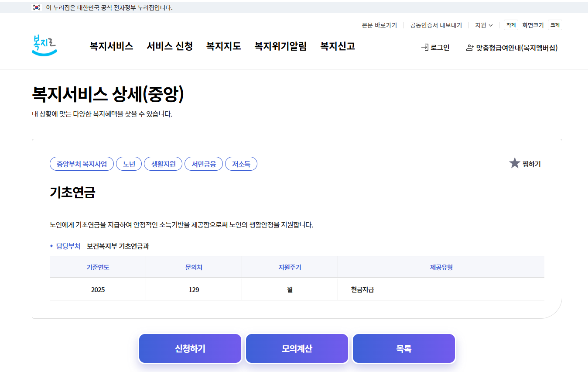Click the 저소득 tag
This screenshot has width=588, height=372.
coord(241,164)
